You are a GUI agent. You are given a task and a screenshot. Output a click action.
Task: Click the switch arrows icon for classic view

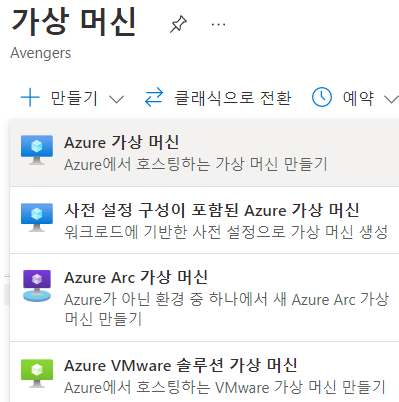point(154,97)
